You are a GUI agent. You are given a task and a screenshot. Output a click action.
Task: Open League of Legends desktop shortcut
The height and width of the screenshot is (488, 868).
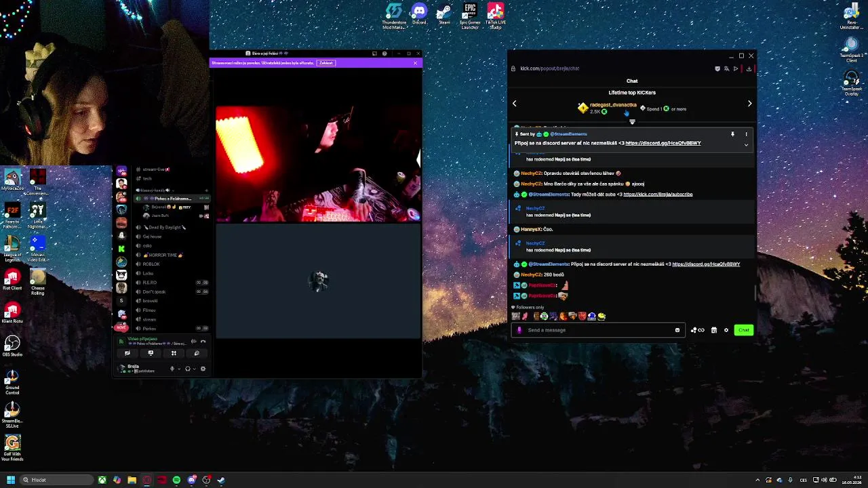pos(12,248)
